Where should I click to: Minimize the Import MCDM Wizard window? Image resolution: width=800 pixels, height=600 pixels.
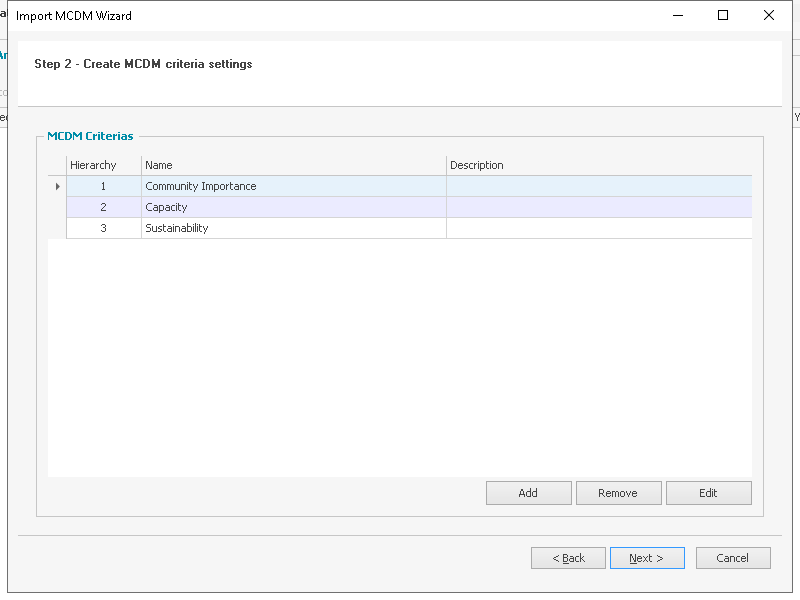678,15
